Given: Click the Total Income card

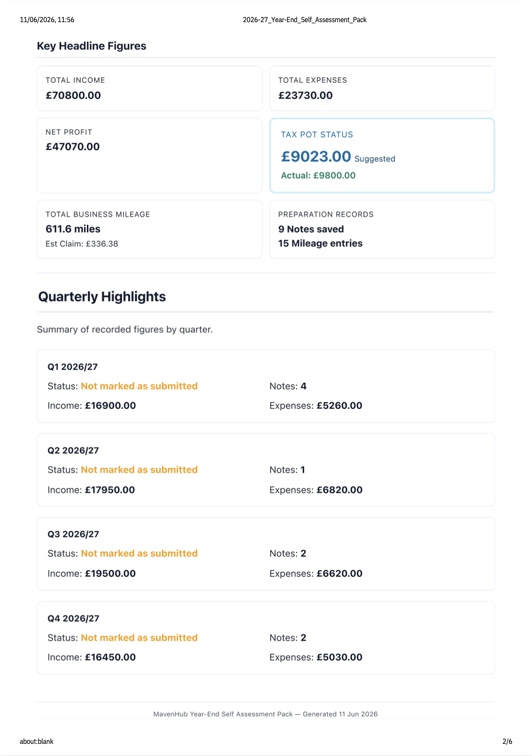Looking at the screenshot, I should 150,89.
